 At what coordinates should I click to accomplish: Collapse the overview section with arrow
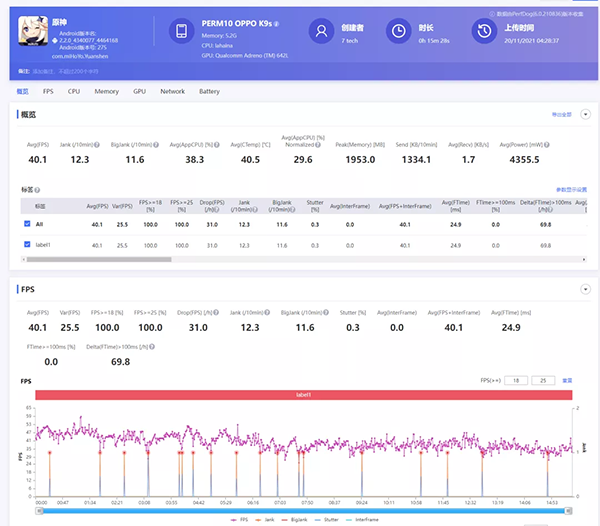click(584, 115)
